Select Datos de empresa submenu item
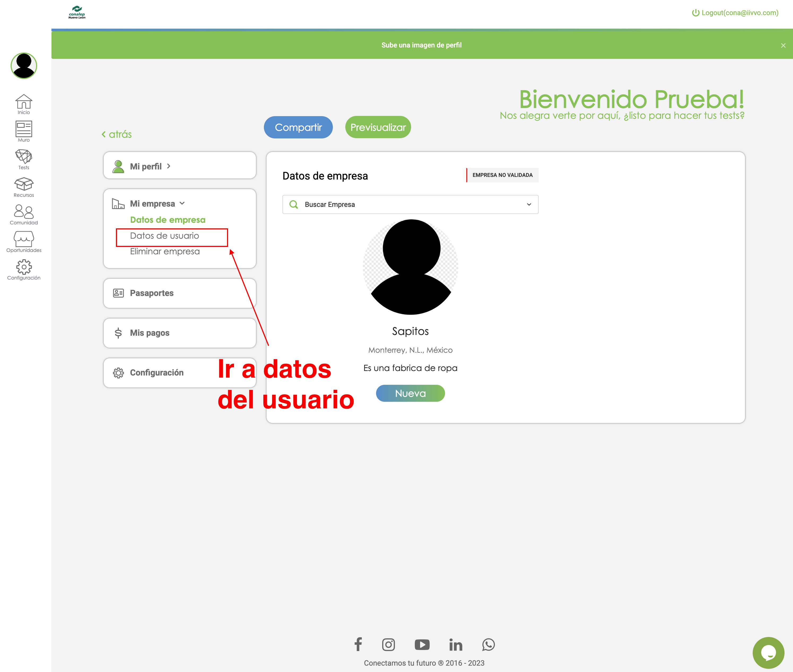This screenshot has height=672, width=793. (168, 220)
